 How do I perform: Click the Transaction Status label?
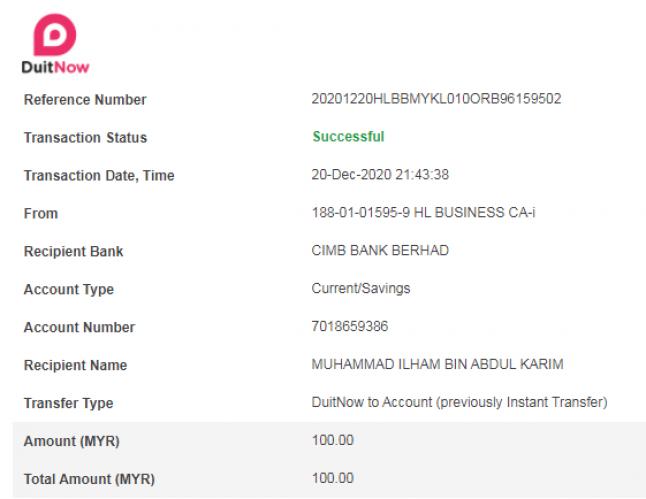[85, 138]
